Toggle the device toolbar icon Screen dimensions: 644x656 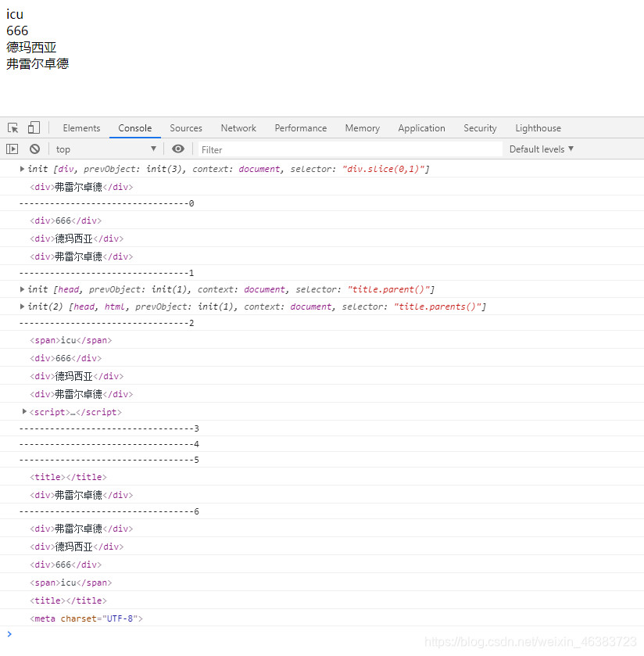[x=34, y=127]
